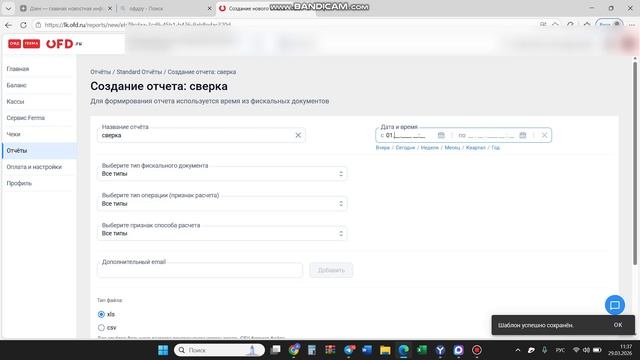Close the second browser tab
This screenshot has width=640, height=360.
pyautogui.click(x=209, y=8)
